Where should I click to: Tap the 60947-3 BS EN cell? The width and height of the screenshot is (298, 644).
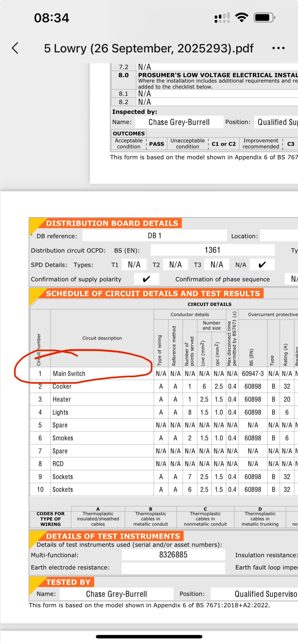click(x=253, y=373)
